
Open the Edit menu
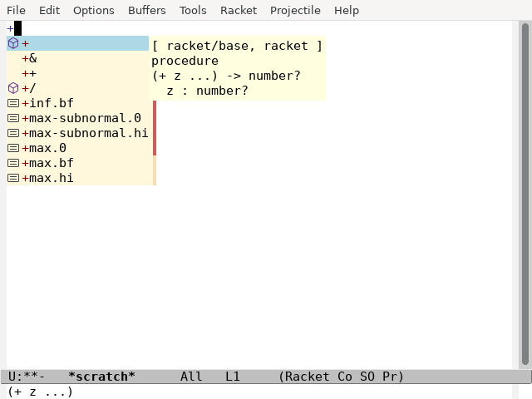click(x=49, y=10)
